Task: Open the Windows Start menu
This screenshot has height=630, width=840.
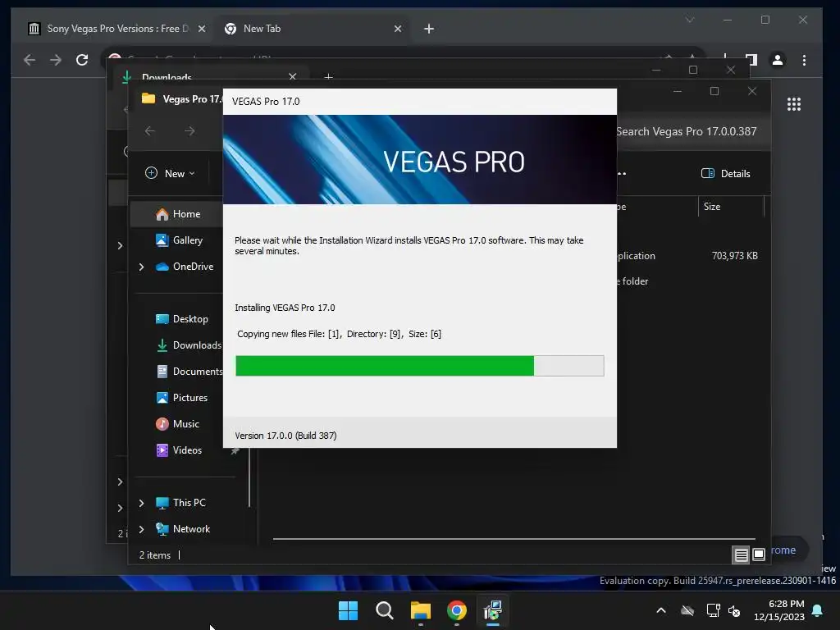Action: [x=348, y=610]
